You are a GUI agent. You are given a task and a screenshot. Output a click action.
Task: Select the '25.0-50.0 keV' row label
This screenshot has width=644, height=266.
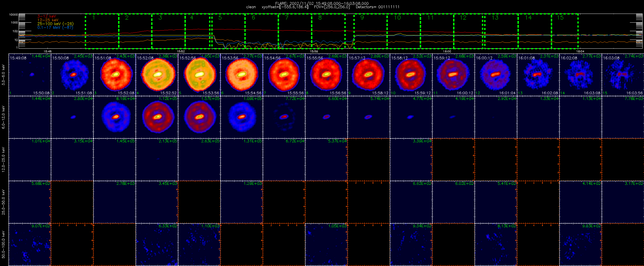coord(3,202)
